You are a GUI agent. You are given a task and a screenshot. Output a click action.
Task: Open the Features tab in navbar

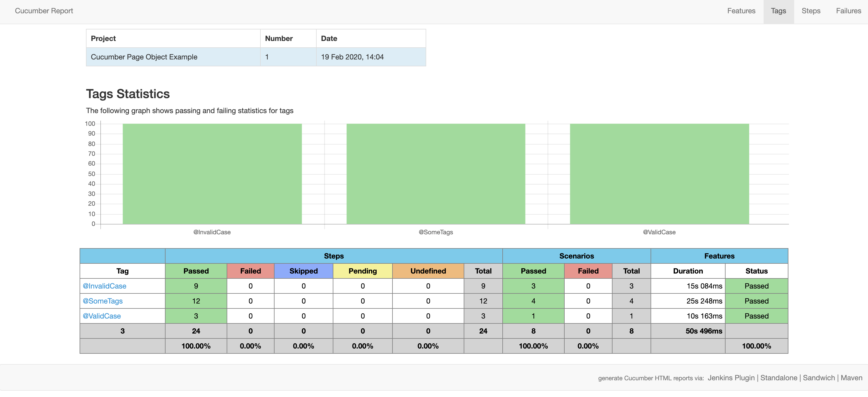741,11
